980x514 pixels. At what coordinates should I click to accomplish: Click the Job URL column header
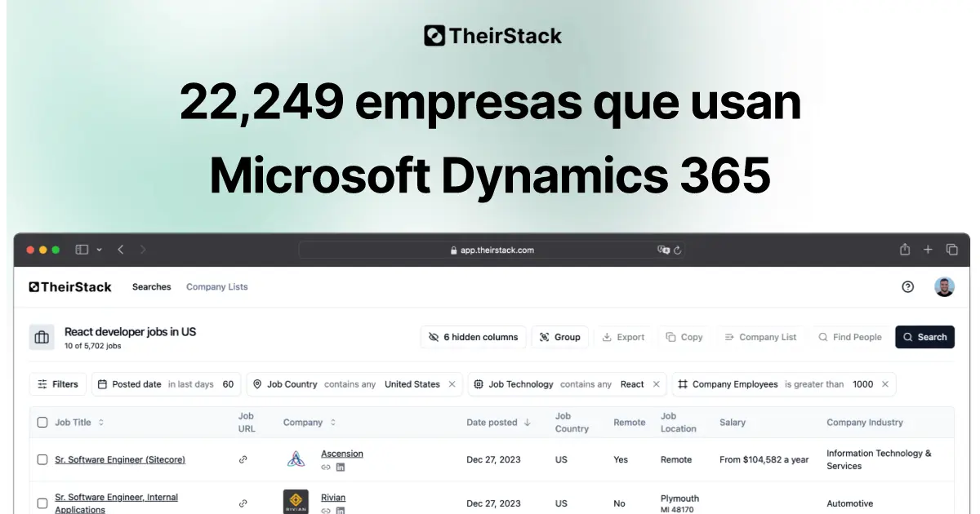click(247, 423)
